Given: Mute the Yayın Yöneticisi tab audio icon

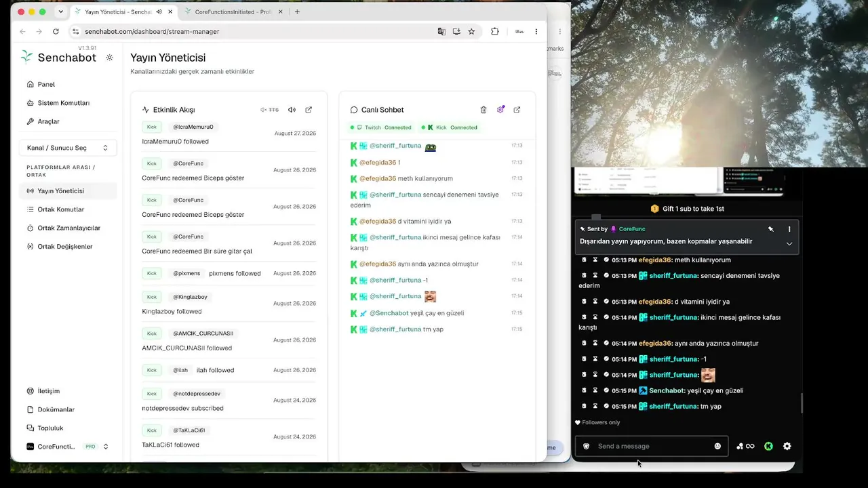Looking at the screenshot, I should pos(159,12).
